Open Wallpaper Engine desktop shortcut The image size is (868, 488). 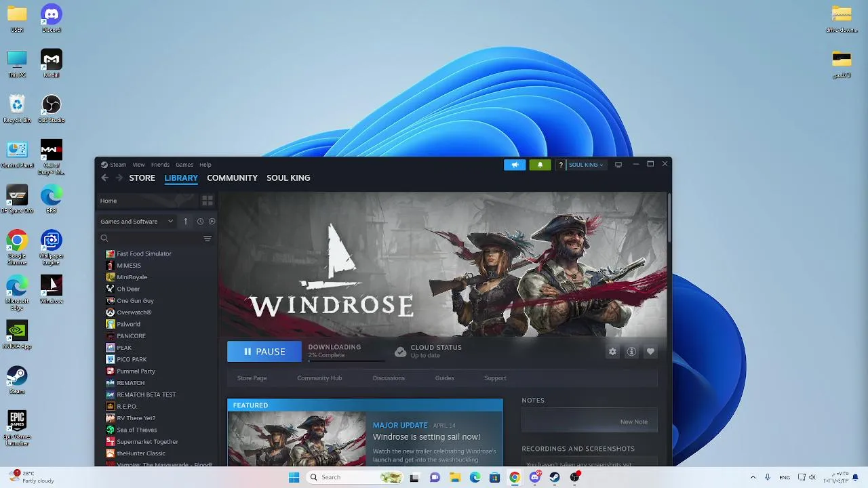click(x=52, y=247)
